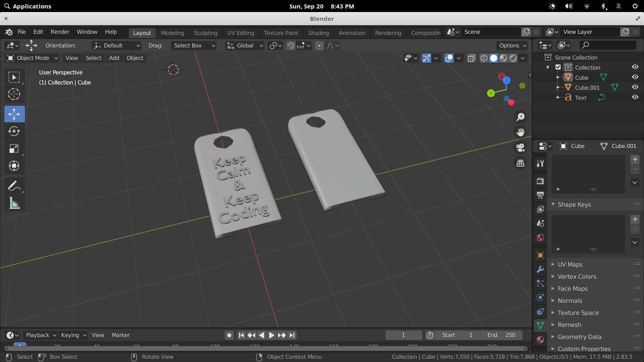Open the Select Box drag dropdown

[x=194, y=45]
